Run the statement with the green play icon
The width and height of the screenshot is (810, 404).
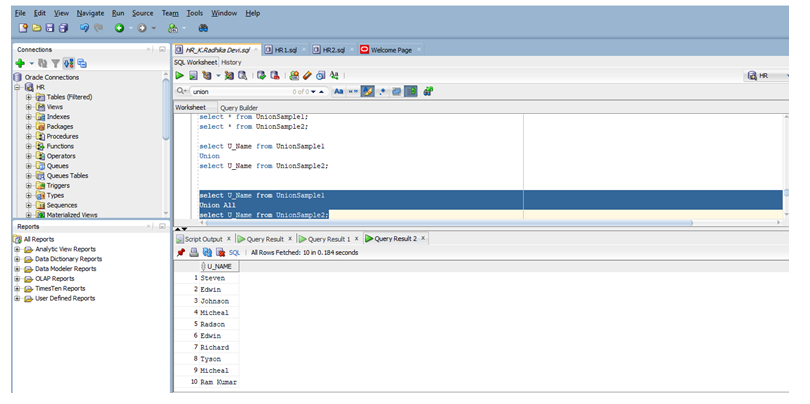(x=180, y=75)
